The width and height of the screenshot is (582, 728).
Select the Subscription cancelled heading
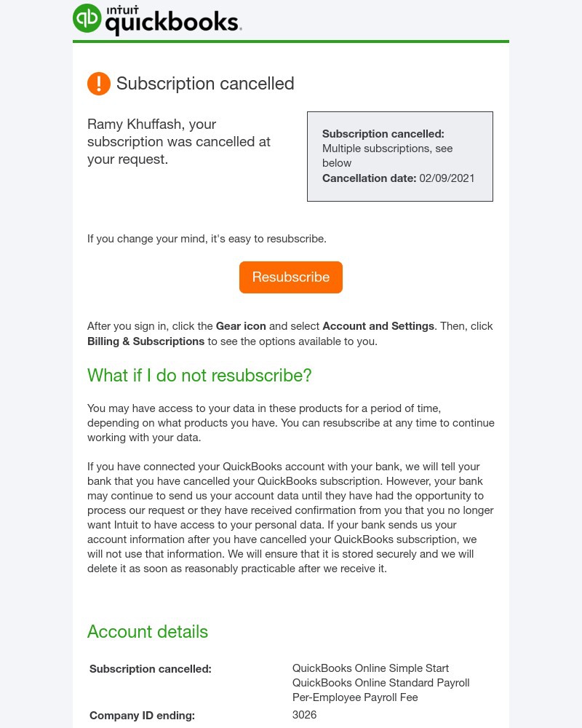(205, 84)
